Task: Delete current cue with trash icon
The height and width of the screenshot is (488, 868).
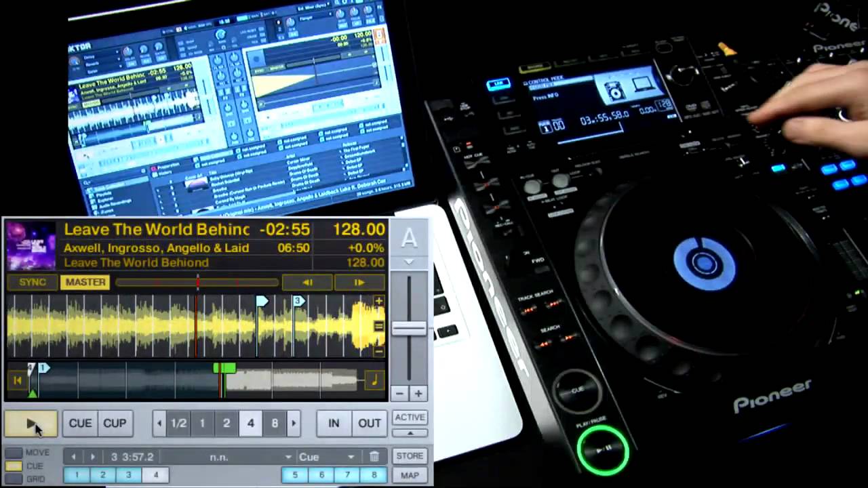Action: (374, 457)
